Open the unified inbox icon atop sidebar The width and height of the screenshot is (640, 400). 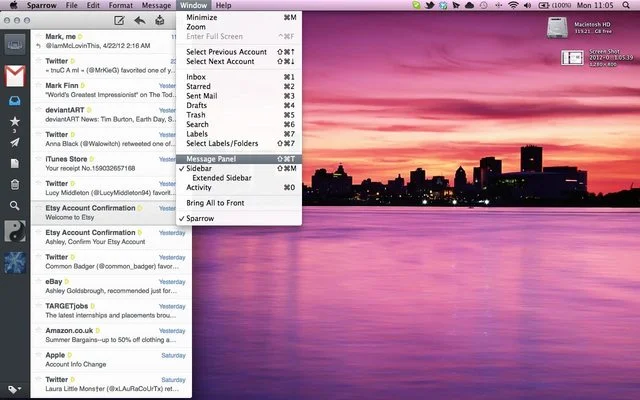click(x=15, y=44)
